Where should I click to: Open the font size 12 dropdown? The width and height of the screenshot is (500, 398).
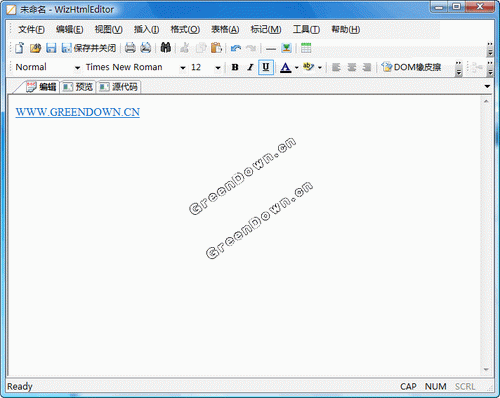click(218, 68)
